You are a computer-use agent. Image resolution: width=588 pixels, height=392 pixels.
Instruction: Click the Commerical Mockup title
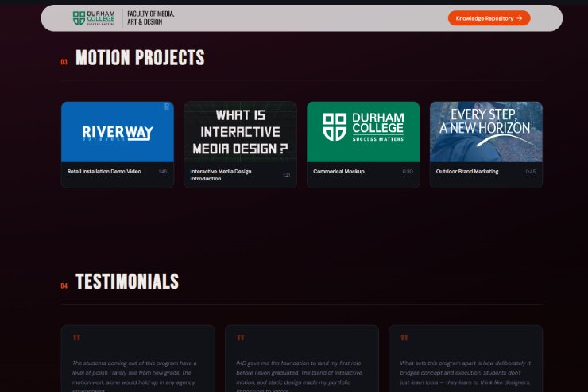(x=338, y=171)
